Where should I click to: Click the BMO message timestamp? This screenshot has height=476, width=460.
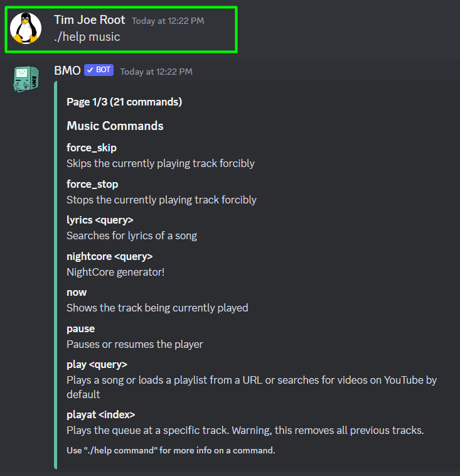point(156,72)
